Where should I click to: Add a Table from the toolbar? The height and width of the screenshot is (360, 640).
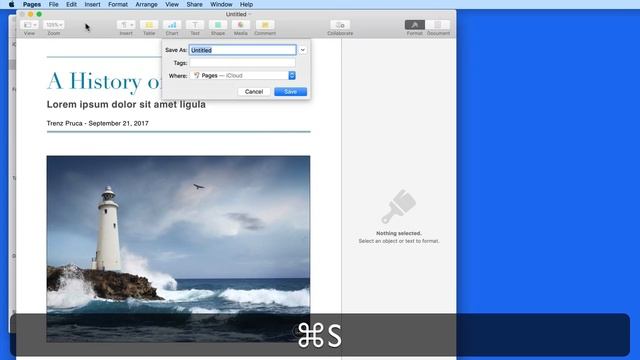point(149,25)
